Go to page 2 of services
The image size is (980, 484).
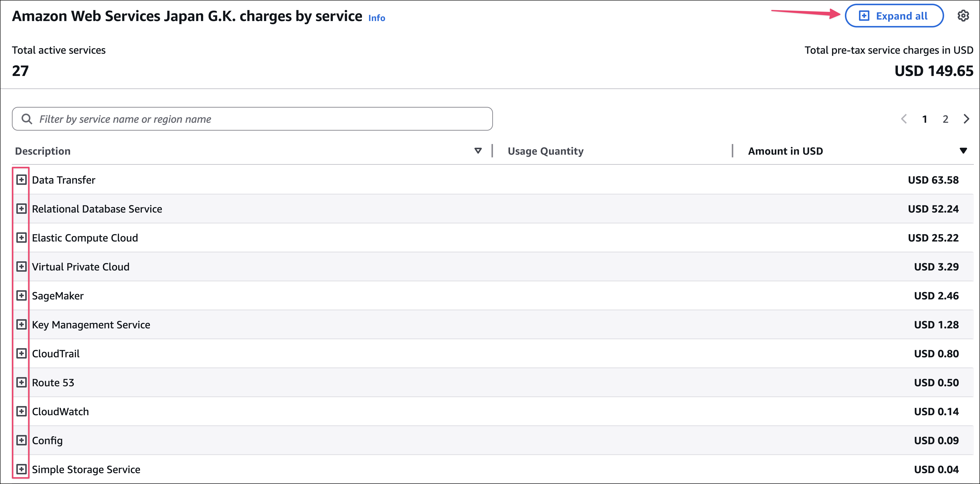[945, 119]
